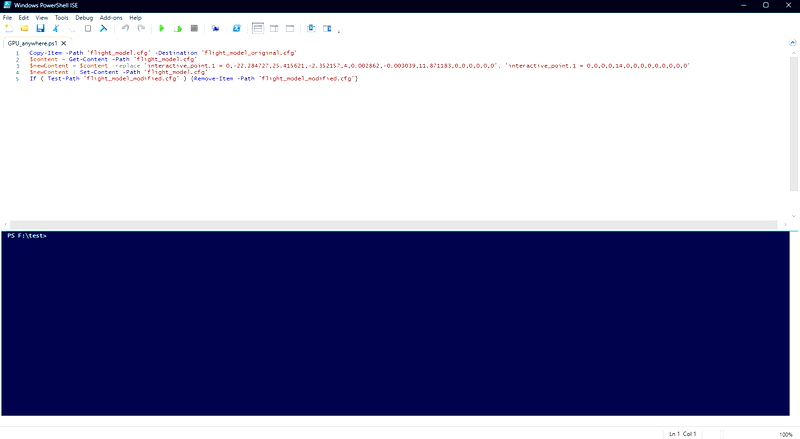Close the GPU_anywhere.ps1 tab
This screenshot has width=800, height=439.
click(63, 44)
